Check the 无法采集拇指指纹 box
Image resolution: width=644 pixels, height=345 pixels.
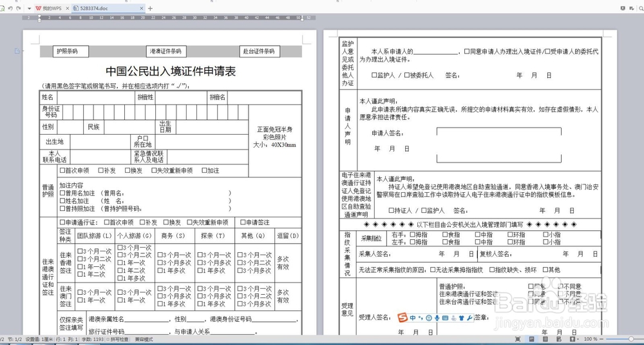click(x=433, y=270)
